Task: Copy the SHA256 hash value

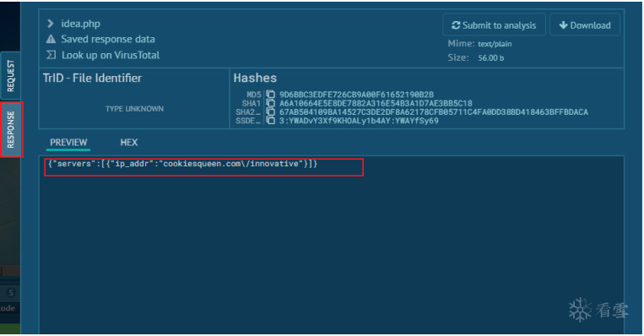Action: pos(270,111)
